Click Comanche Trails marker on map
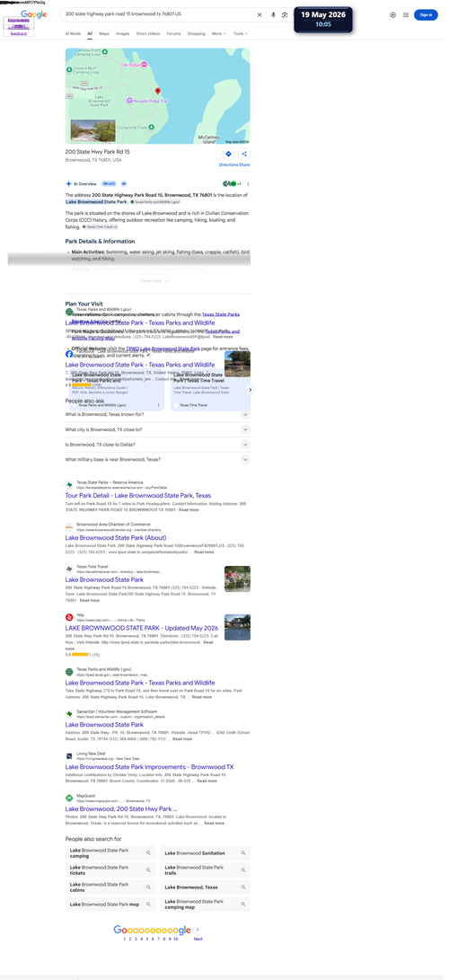 click(x=153, y=127)
